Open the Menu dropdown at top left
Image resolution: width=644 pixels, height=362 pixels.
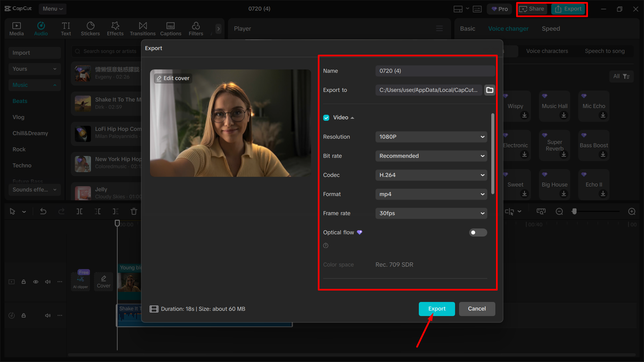tap(52, 9)
